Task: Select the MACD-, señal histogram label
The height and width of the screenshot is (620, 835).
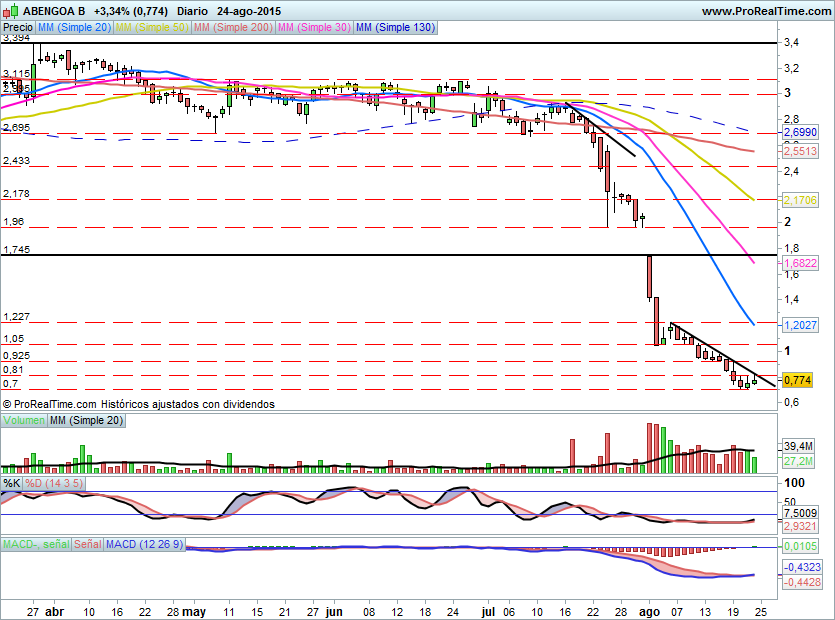Action: click(36, 544)
